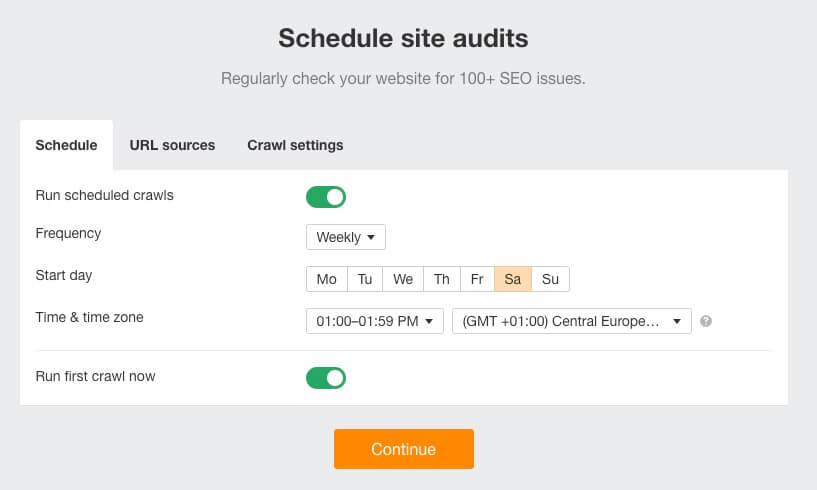817x490 pixels.
Task: Click the highlighted Sa day button
Action: [x=513, y=279]
